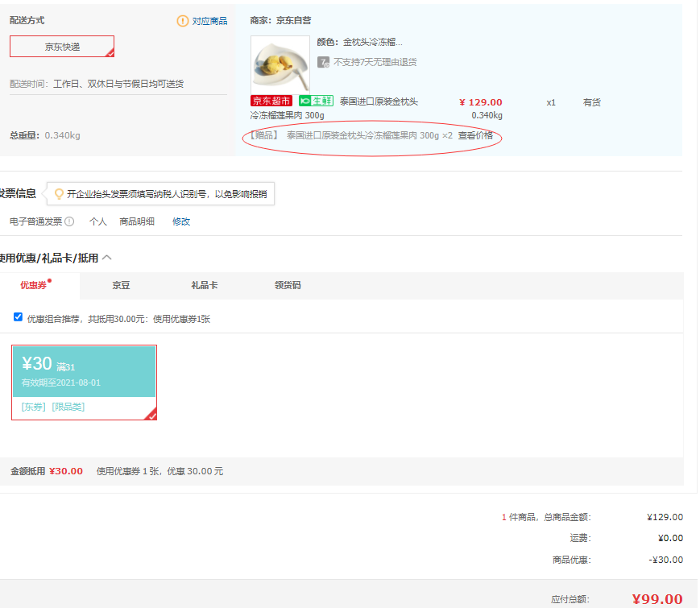700x608 pixels.
Task: Open the 对应商品 link
Action: coord(209,21)
